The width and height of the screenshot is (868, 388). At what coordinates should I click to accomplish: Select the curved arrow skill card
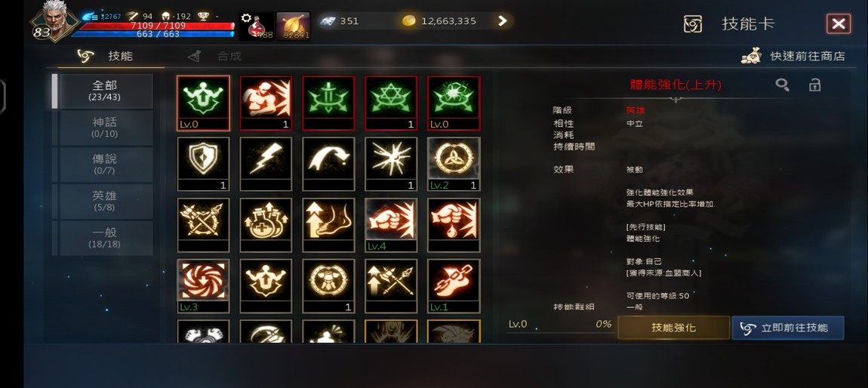pos(328,164)
